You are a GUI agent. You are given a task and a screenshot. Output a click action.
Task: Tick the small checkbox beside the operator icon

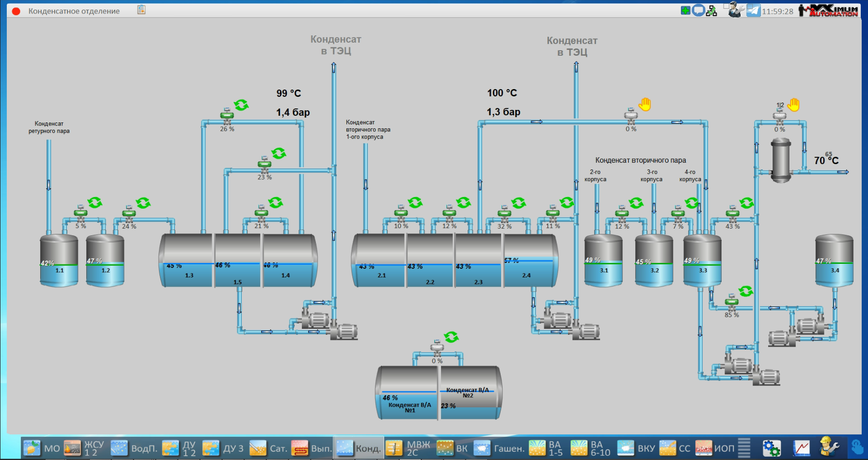pyautogui.click(x=726, y=6)
